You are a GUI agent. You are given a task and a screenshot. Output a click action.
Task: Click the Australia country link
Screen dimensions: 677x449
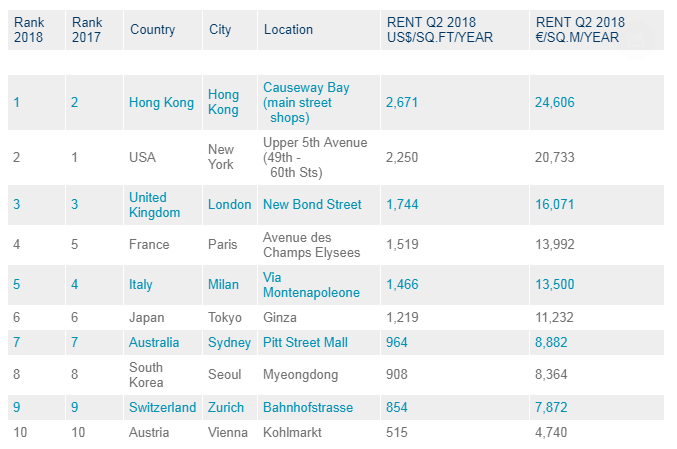point(155,342)
